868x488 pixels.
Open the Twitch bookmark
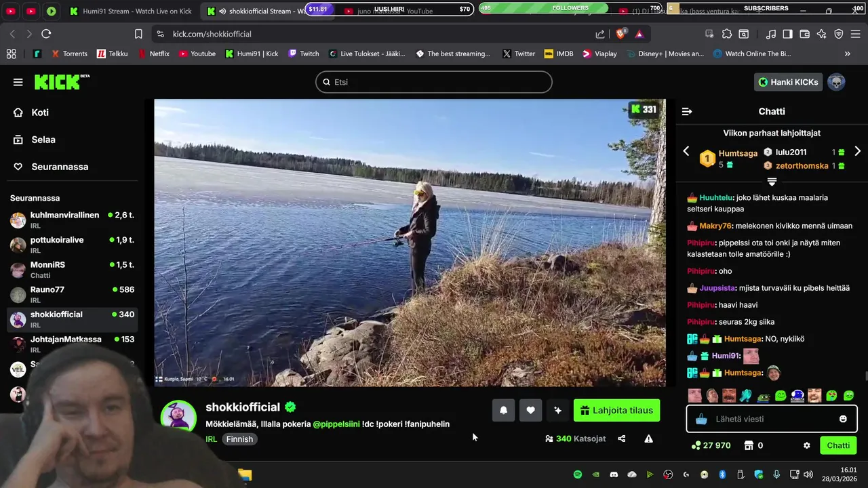(x=303, y=54)
